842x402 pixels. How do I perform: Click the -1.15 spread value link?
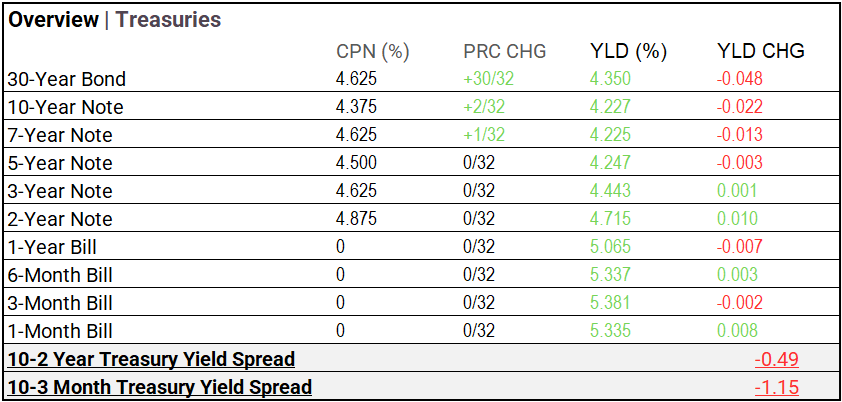[x=776, y=387]
